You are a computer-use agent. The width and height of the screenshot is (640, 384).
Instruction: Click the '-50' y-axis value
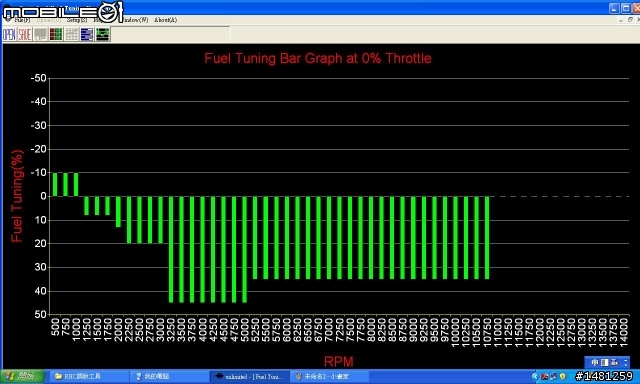coord(38,78)
